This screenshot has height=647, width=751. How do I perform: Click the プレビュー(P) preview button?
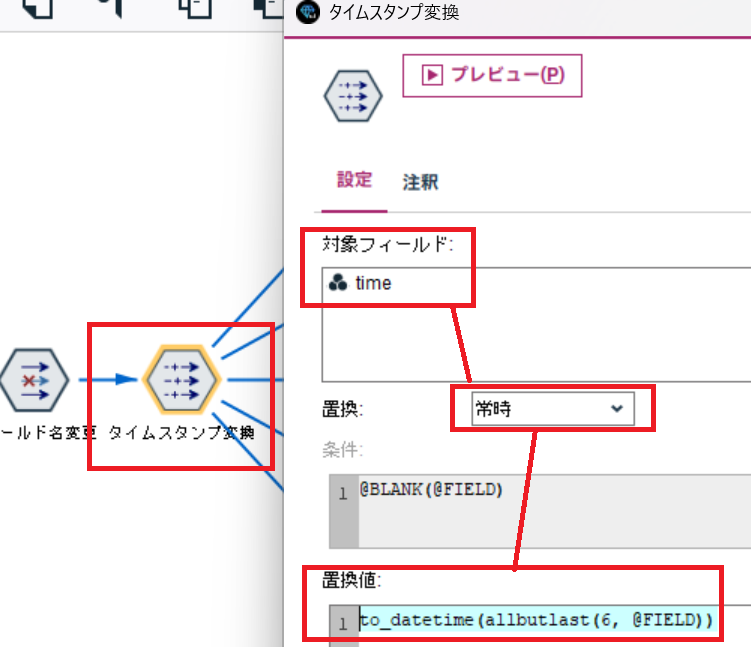point(492,76)
